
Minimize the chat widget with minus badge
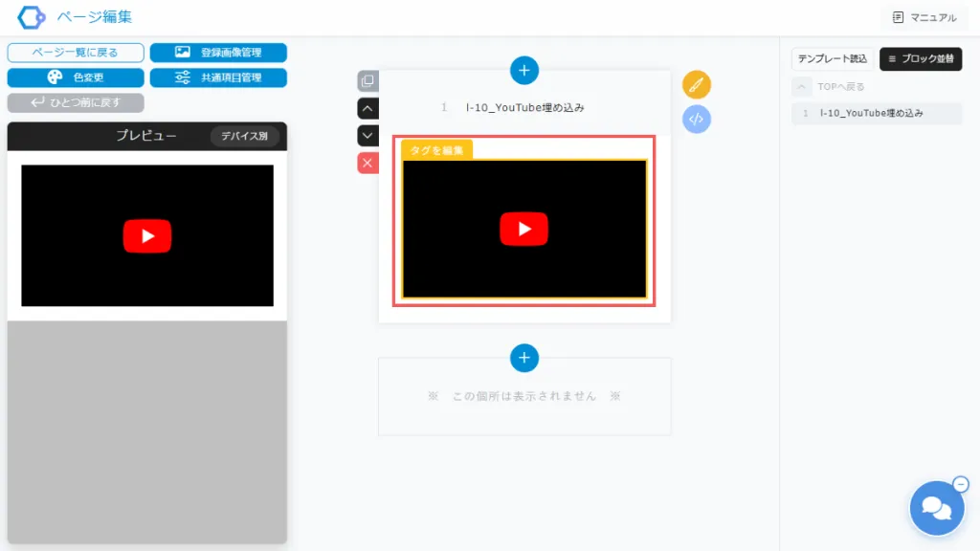point(961,484)
